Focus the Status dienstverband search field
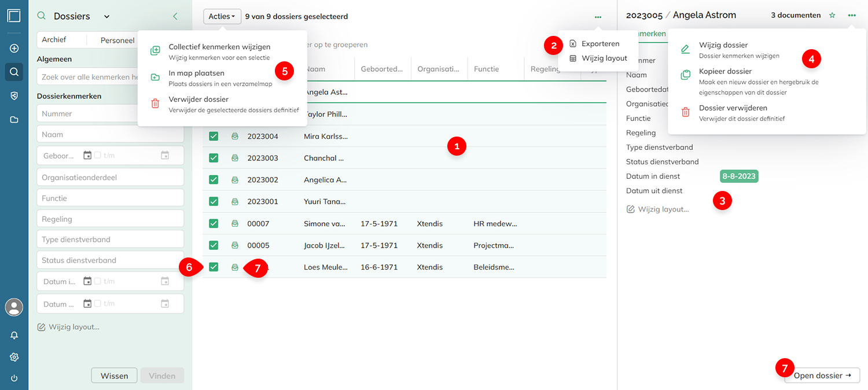This screenshot has width=868, height=390. pyautogui.click(x=110, y=260)
